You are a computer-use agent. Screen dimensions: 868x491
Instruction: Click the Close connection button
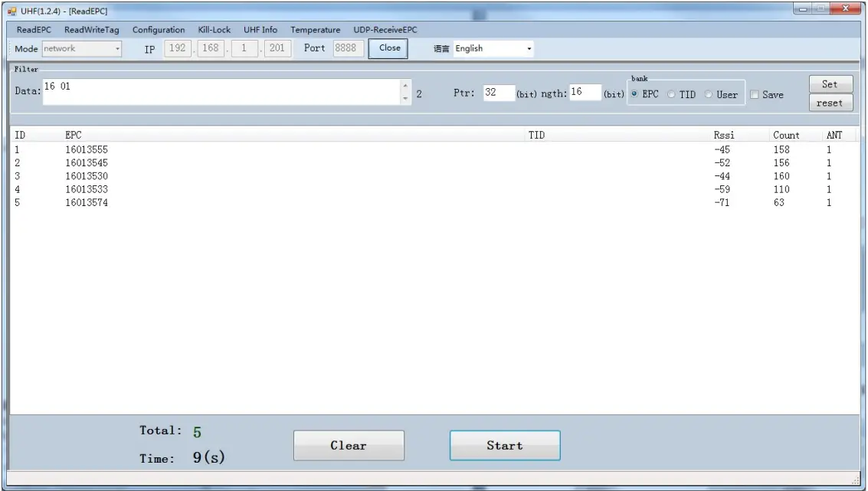388,48
